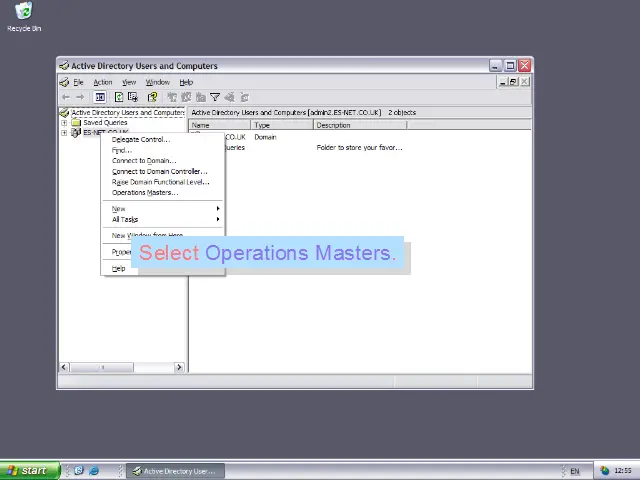Click the Forward arrow toolbar icon
The image size is (640, 480).
click(x=80, y=97)
